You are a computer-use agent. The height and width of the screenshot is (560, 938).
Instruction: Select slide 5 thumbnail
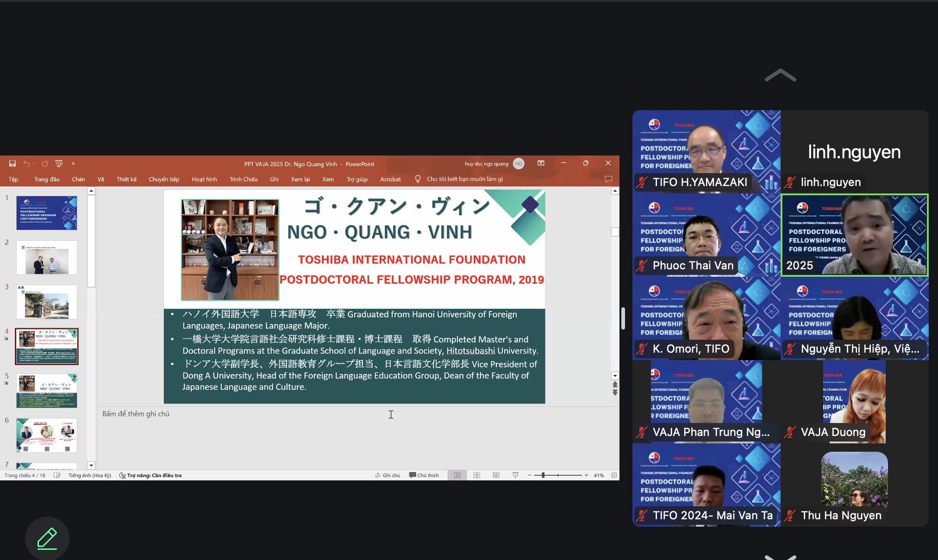point(47,391)
